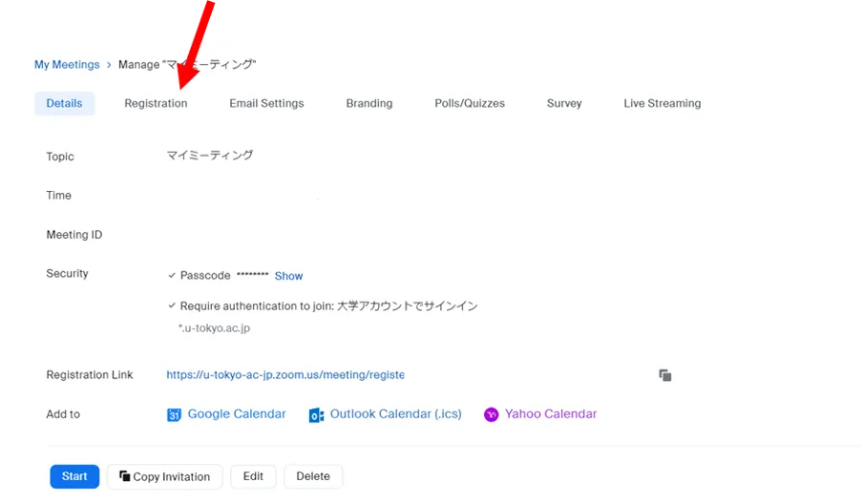Click the Google Calendar icon
Viewport: 863px width, 504px height.
174,415
